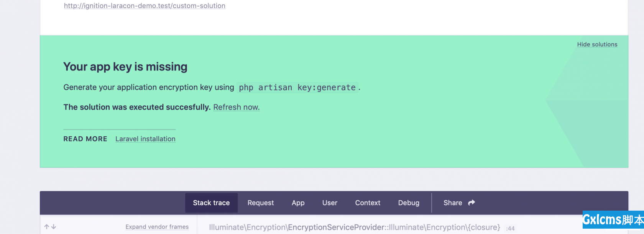
Task: Open the Stack trace tab
Action: pyautogui.click(x=211, y=203)
